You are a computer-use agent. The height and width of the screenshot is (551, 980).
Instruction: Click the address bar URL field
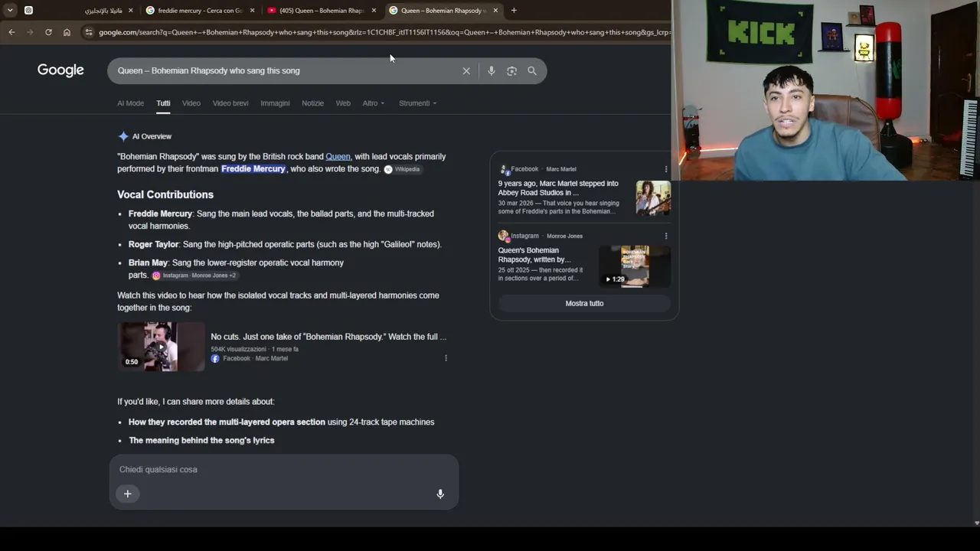coord(383,32)
